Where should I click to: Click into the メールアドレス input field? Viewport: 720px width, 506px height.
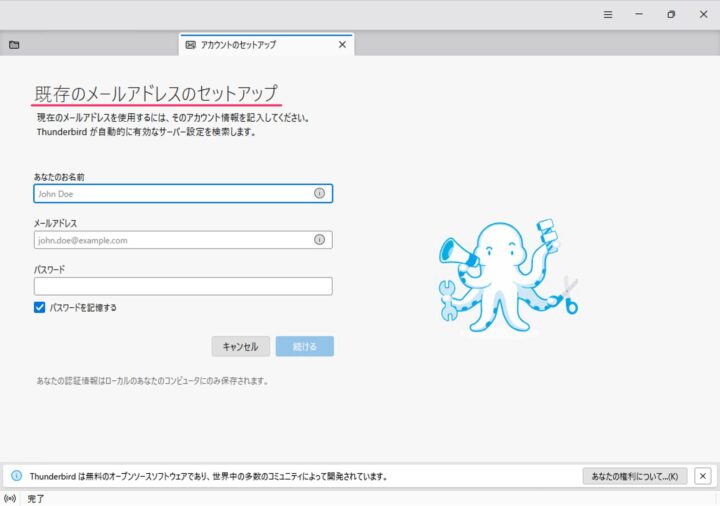click(170, 240)
